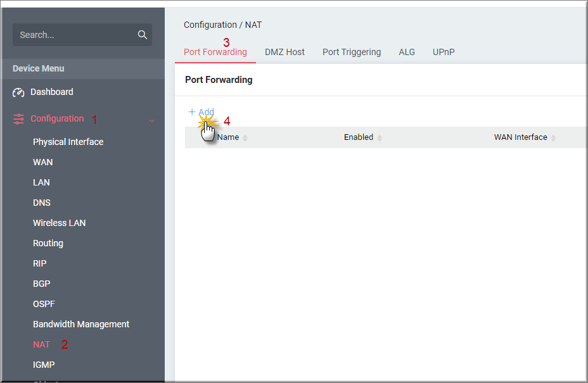
Task: Click the Add link to create rule
Action: tap(207, 111)
